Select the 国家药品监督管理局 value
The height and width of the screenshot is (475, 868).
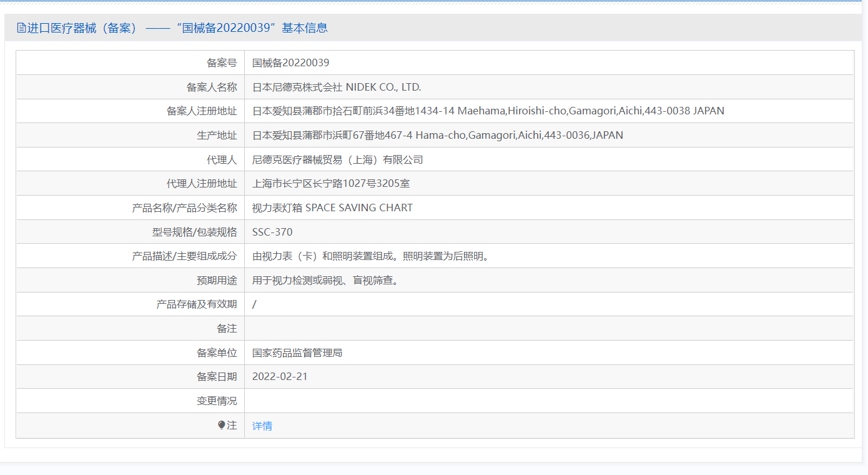click(x=297, y=352)
